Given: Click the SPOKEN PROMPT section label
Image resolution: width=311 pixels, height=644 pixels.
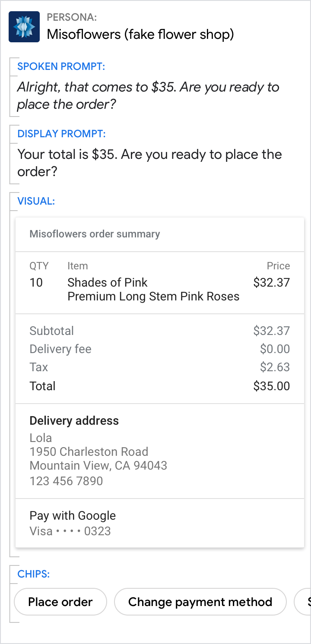Looking at the screenshot, I should coord(61,66).
